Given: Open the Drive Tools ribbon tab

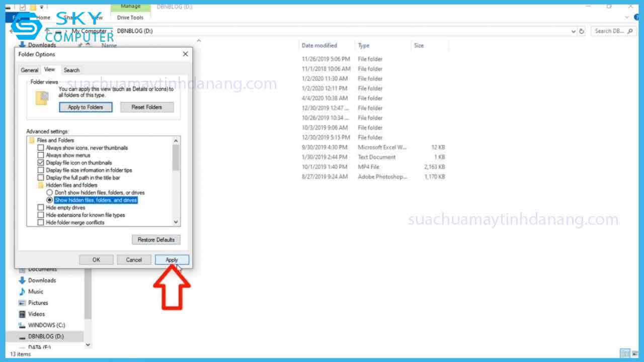Looking at the screenshot, I should pos(130,17).
